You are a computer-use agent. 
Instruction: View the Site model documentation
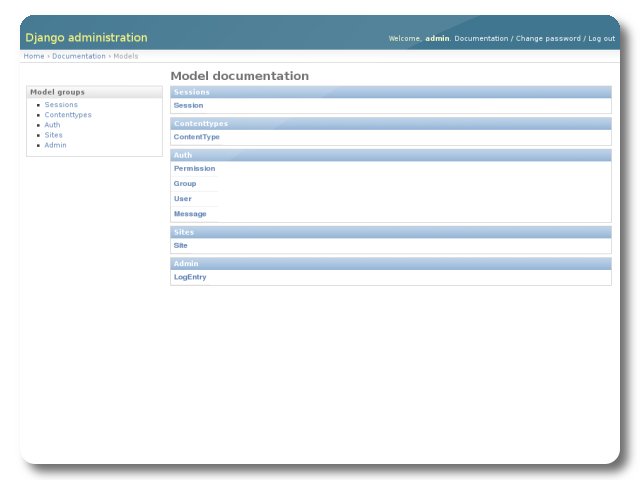[x=180, y=245]
